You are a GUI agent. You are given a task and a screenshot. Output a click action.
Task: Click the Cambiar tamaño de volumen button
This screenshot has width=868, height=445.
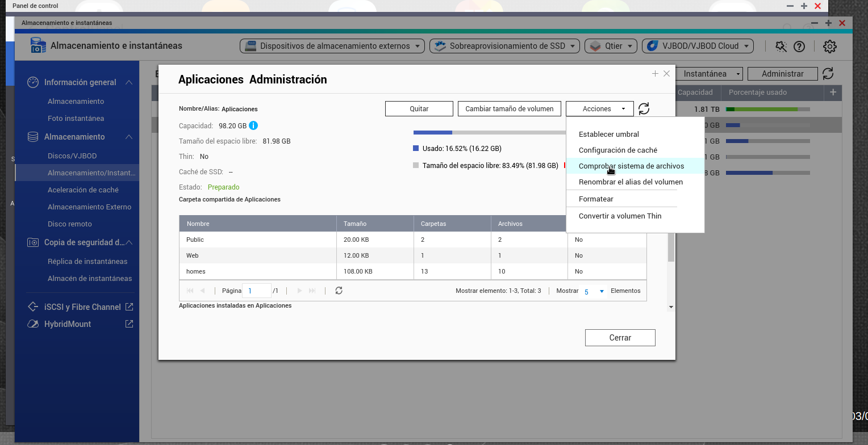[x=509, y=109]
